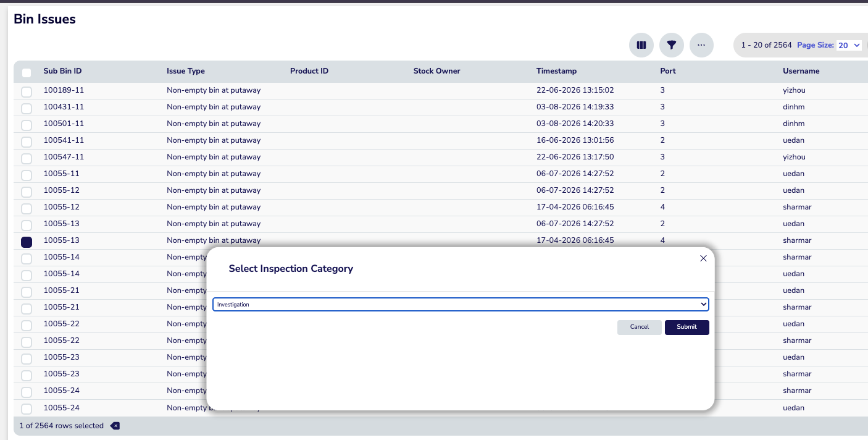This screenshot has height=440, width=868.
Task: Select timestamp 22-06-2026 13:17:50 cell
Action: [x=575, y=157]
